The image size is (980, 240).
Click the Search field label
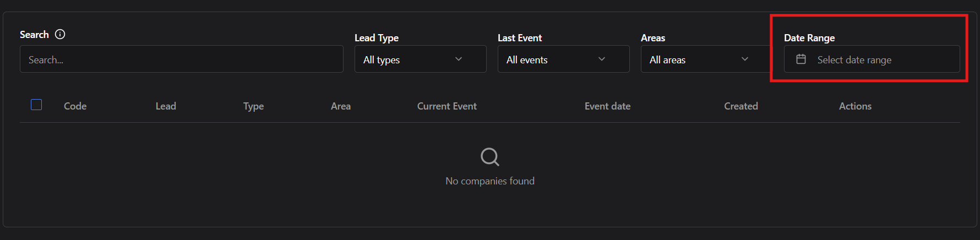34,35
